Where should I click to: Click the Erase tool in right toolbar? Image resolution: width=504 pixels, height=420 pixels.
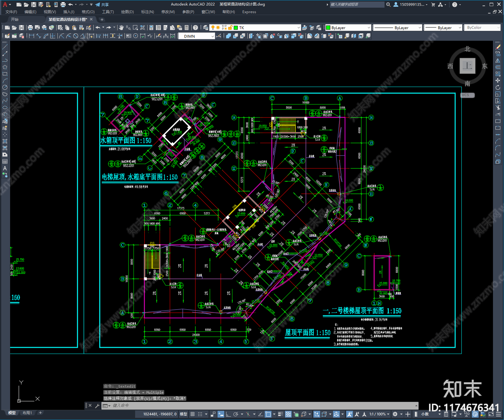(x=498, y=47)
